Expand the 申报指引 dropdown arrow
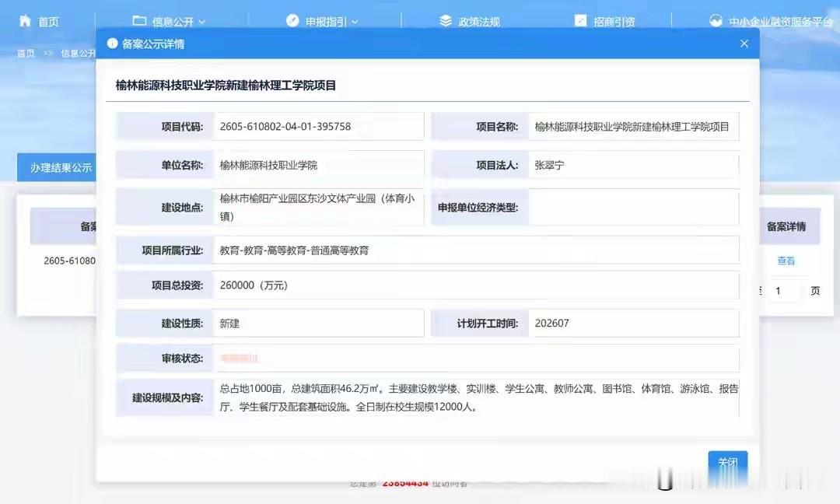Image resolution: width=840 pixels, height=504 pixels. point(355,22)
